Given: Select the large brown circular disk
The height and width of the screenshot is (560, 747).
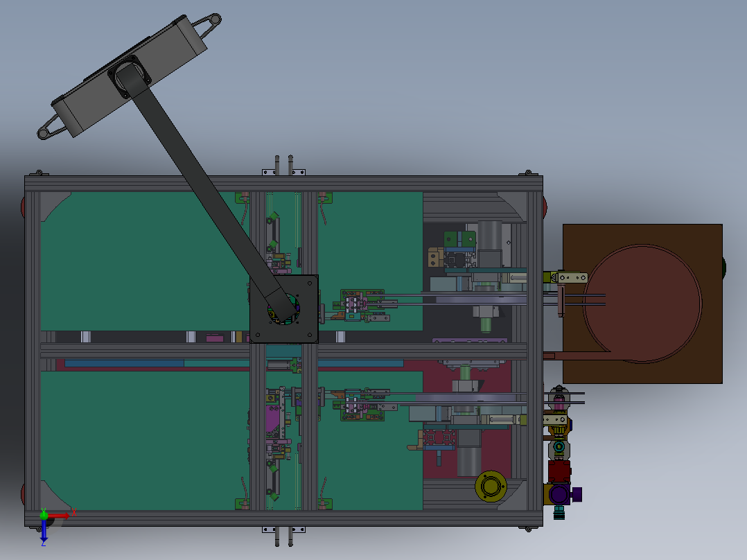Looking at the screenshot, I should 642,304.
